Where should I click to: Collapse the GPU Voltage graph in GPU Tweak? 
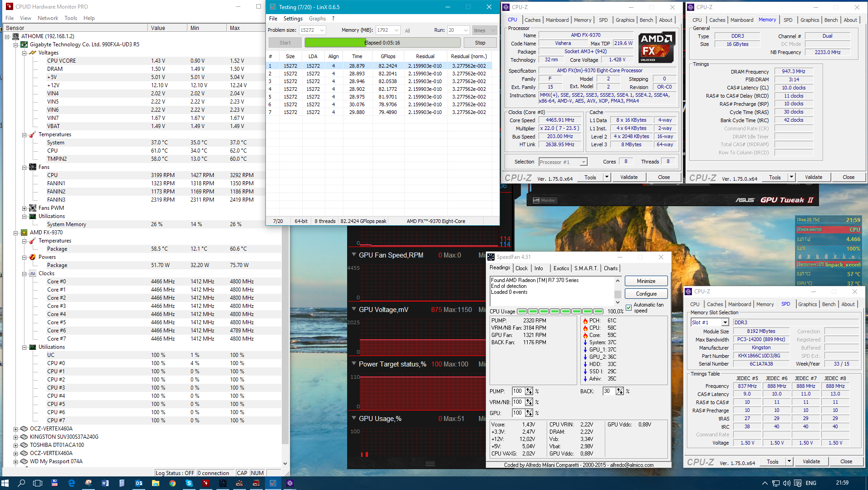point(354,309)
